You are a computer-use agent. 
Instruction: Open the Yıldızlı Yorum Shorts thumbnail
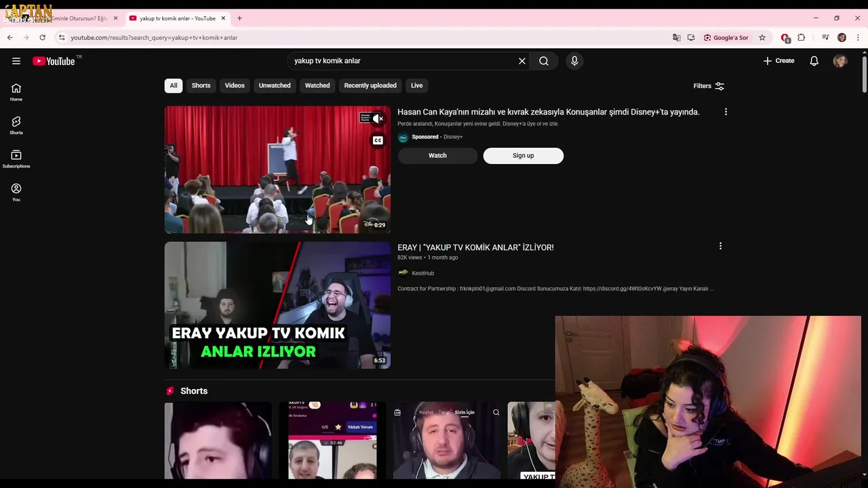(x=332, y=441)
